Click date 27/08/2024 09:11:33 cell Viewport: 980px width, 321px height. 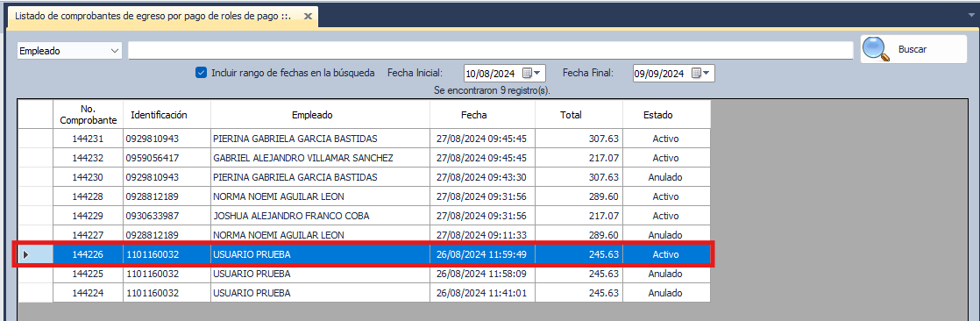point(482,235)
